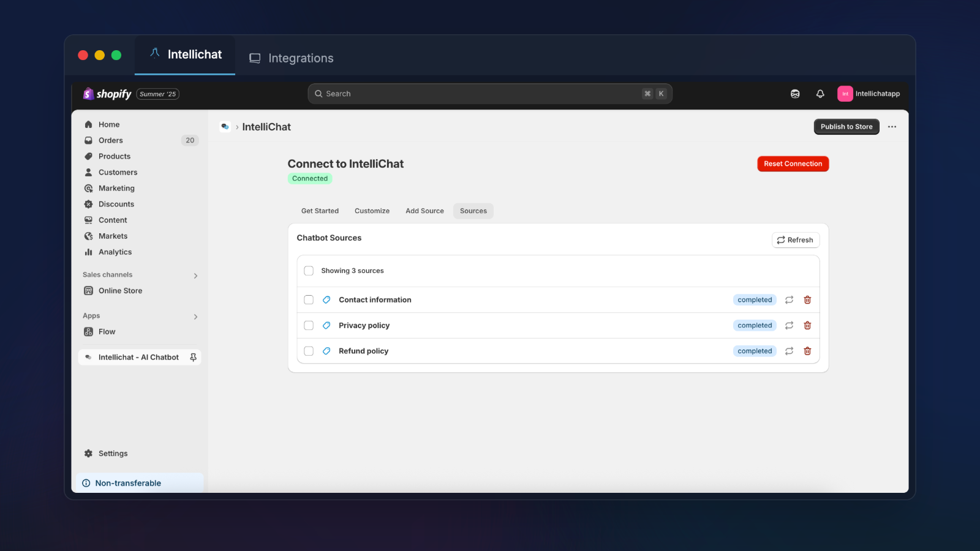Open the three-dot more actions menu
This screenshot has width=980, height=551.
[x=892, y=127]
